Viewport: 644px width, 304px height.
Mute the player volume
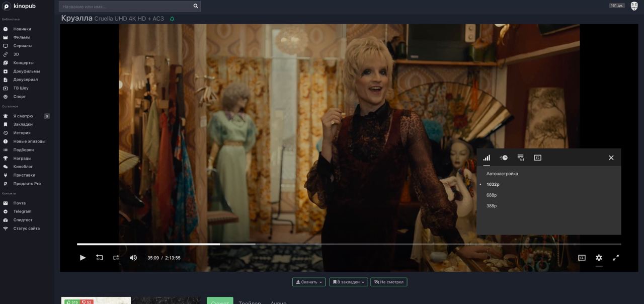pyautogui.click(x=133, y=258)
